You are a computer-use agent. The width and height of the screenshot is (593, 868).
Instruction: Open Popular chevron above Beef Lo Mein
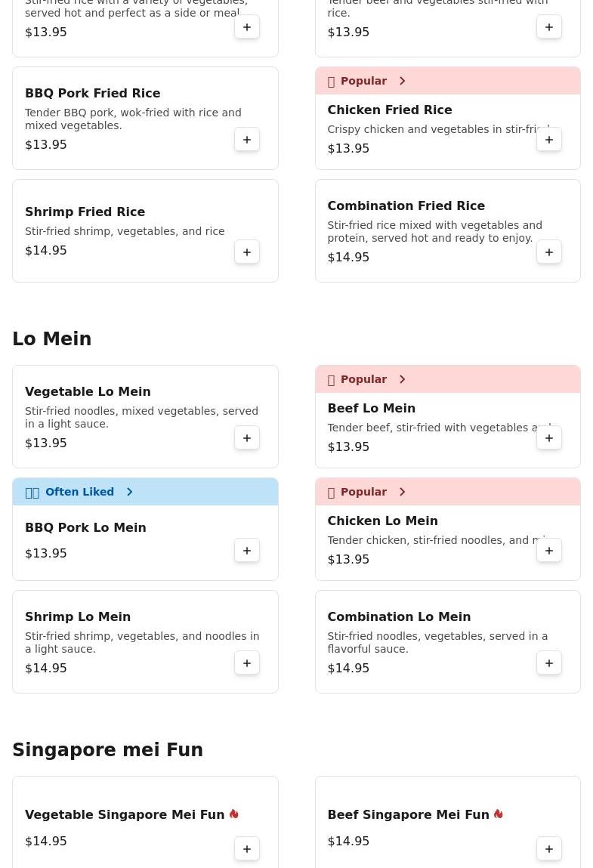[402, 379]
